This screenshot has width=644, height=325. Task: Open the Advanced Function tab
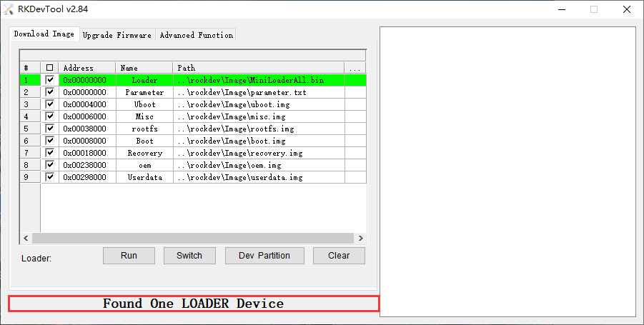point(196,35)
